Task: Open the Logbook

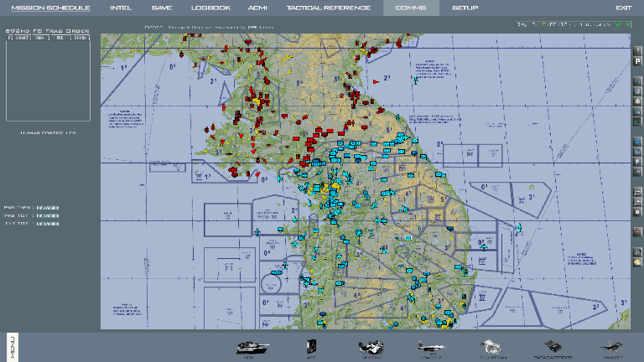Action: pos(210,8)
